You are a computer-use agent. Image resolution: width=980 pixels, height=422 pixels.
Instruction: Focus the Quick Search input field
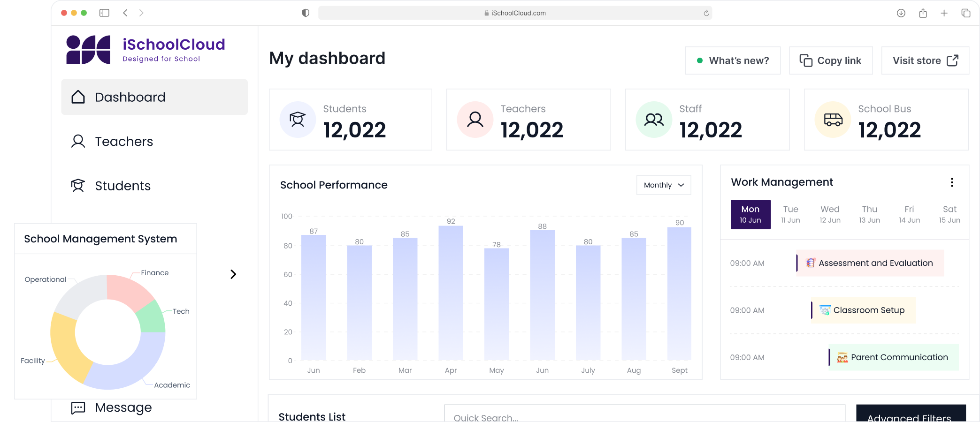644,415
